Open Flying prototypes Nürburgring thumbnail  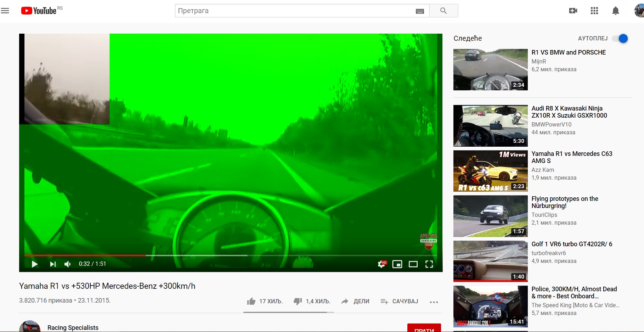click(x=490, y=216)
